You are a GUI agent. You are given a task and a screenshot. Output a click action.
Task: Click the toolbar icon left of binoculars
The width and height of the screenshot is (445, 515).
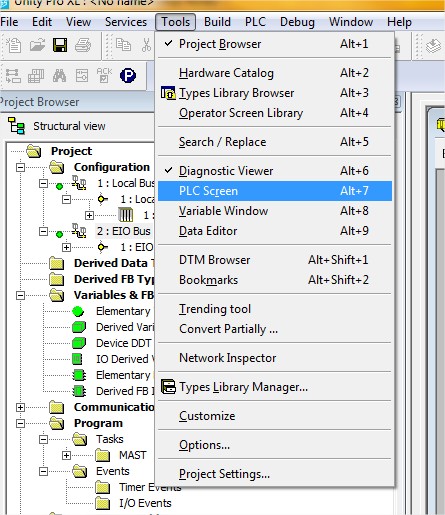click(x=36, y=76)
